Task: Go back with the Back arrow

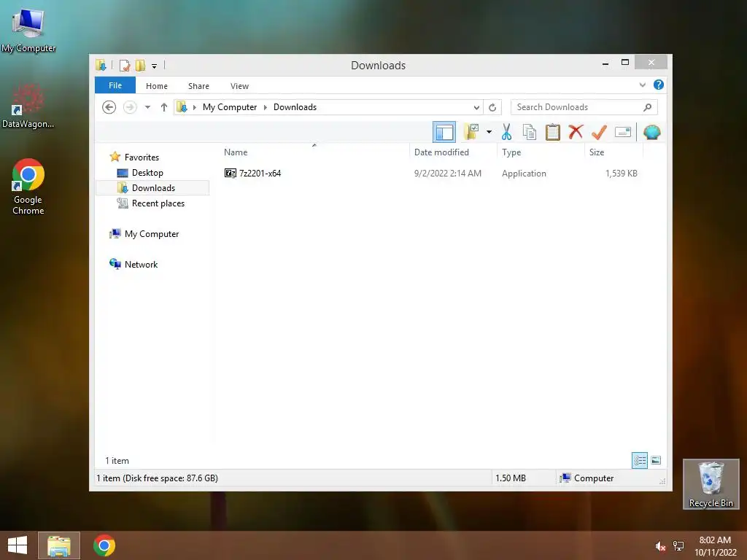Action: pos(109,107)
